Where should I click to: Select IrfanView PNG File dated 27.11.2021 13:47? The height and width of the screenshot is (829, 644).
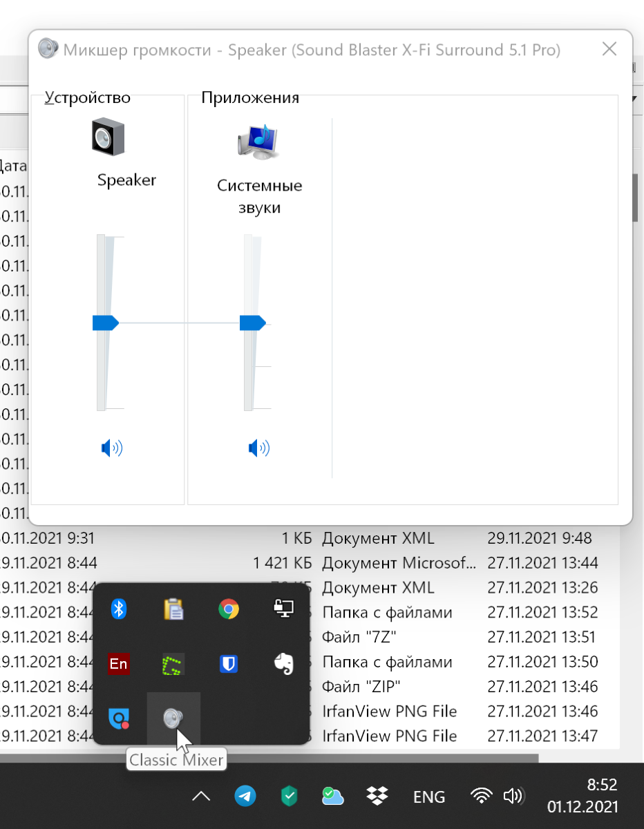point(390,736)
